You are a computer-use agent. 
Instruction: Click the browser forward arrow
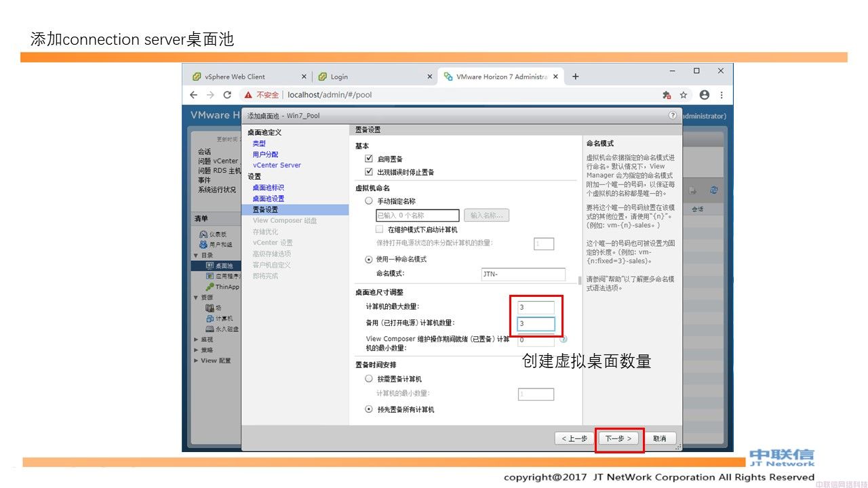pos(210,95)
